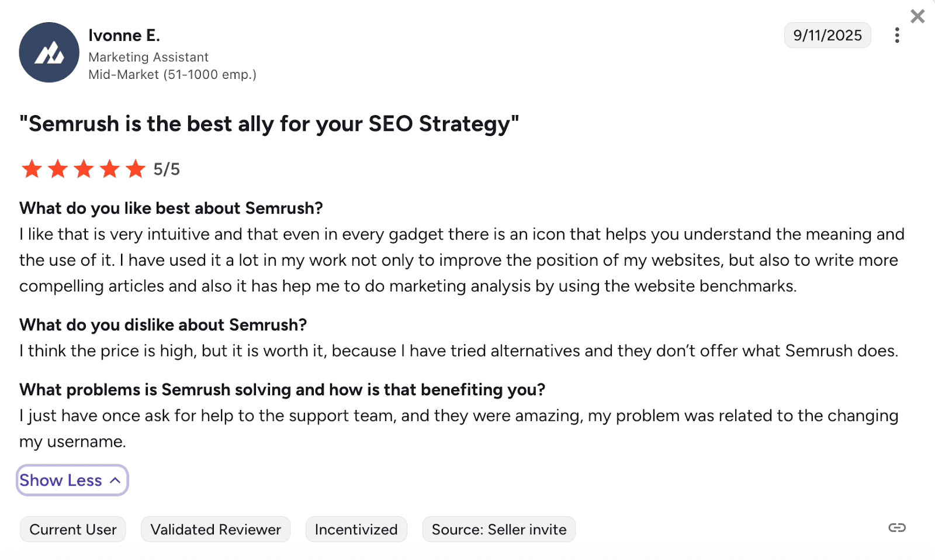Viewport: 935px width, 560px height.
Task: Click the first rating star
Action: [32, 169]
